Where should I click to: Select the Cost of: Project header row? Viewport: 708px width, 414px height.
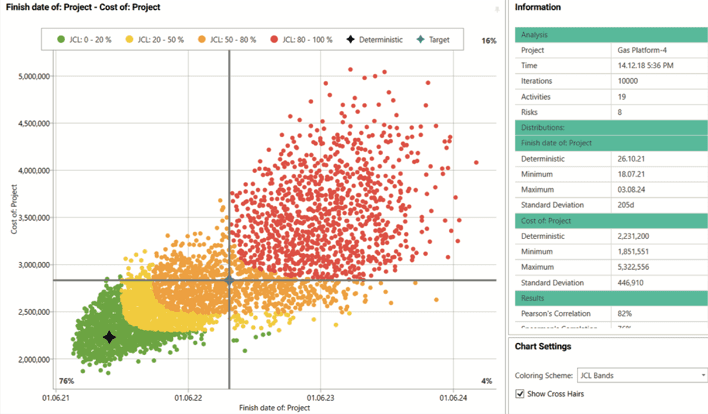point(610,221)
